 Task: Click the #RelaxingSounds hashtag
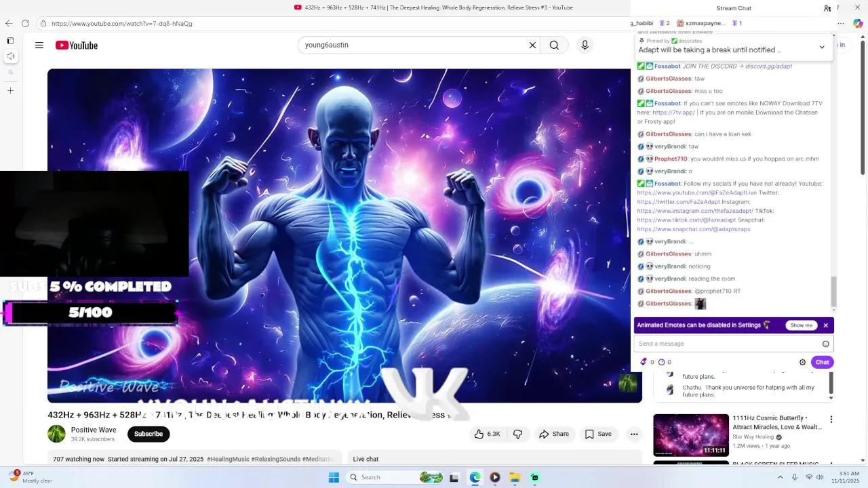[x=276, y=459]
